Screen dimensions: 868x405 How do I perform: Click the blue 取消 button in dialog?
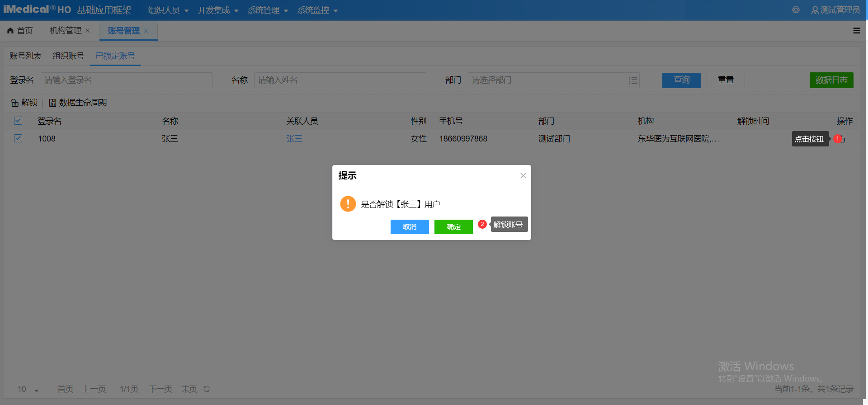click(410, 227)
